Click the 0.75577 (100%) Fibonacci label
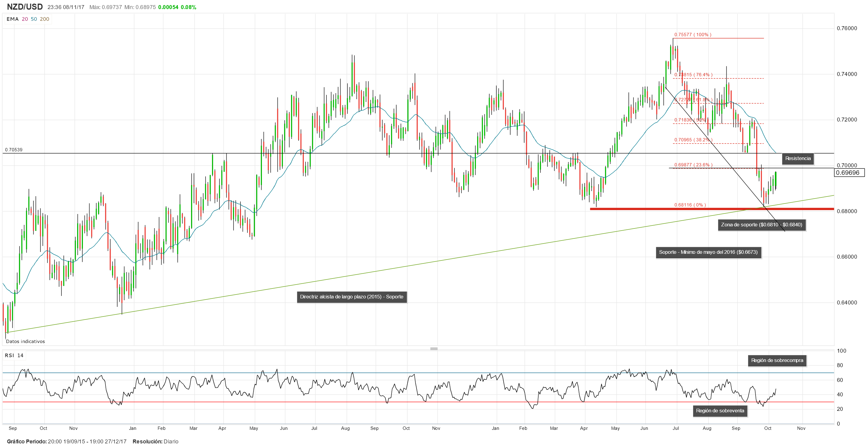The height and width of the screenshot is (447, 868). click(693, 35)
